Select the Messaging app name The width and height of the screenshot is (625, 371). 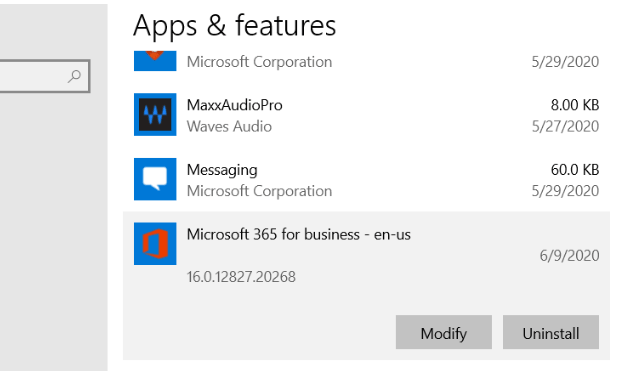pos(222,170)
